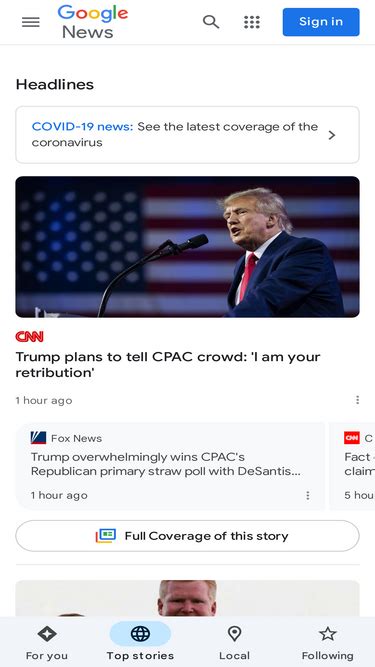Open the Google apps grid

[x=252, y=22]
